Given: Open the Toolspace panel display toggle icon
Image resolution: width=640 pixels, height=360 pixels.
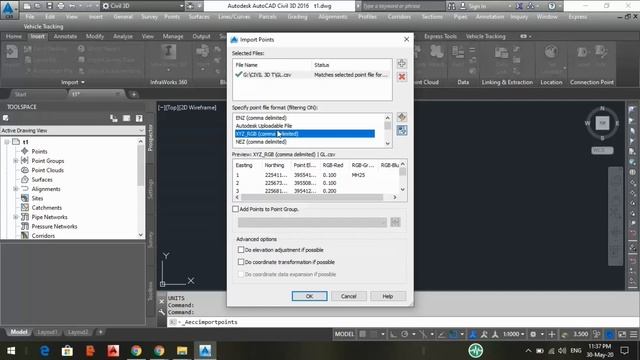Looking at the screenshot, I should 127,118.
